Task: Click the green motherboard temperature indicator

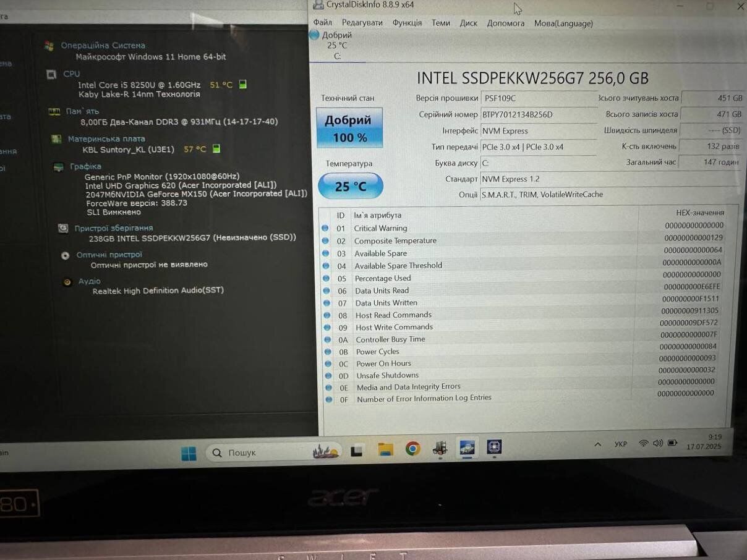Action: coord(217,149)
